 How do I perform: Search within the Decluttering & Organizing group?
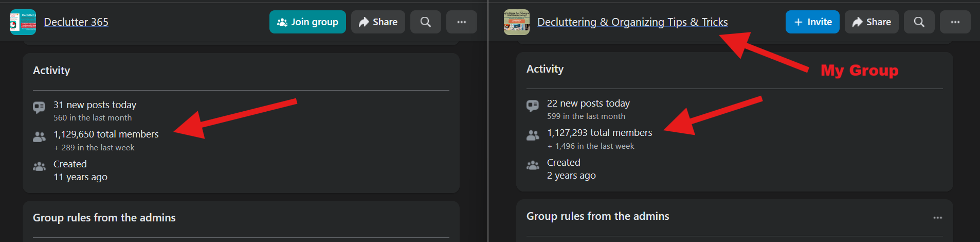point(919,22)
